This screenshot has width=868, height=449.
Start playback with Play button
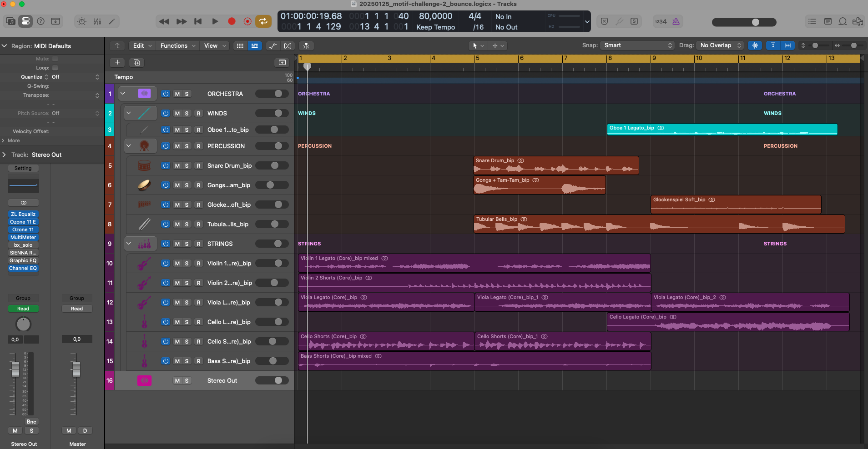coord(215,21)
